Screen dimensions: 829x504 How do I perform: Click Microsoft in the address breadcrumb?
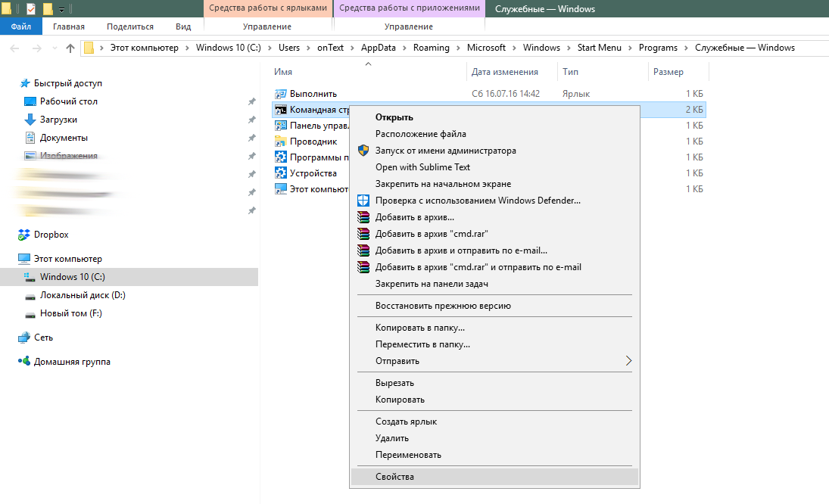(x=486, y=48)
